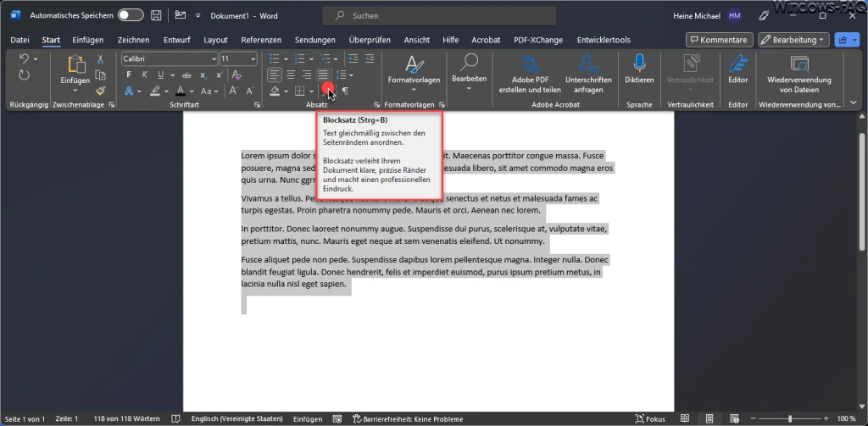Switch to the Überprüfen tab
Viewport: 868px width, 426px height.
(x=370, y=40)
